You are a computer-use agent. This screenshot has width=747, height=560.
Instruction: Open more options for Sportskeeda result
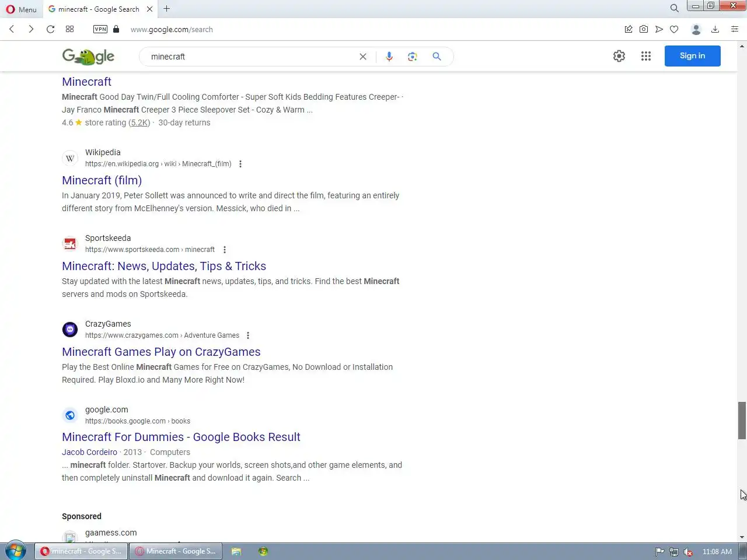(225, 250)
